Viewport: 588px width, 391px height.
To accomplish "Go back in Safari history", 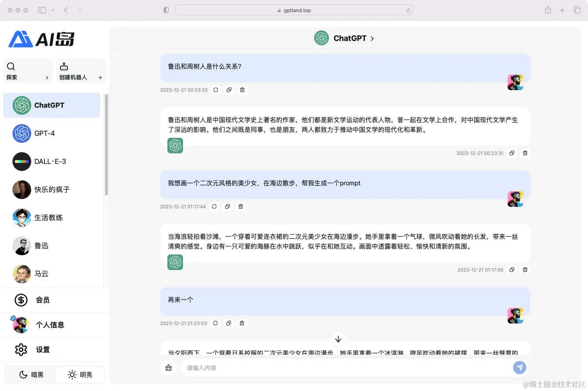I will [x=66, y=10].
